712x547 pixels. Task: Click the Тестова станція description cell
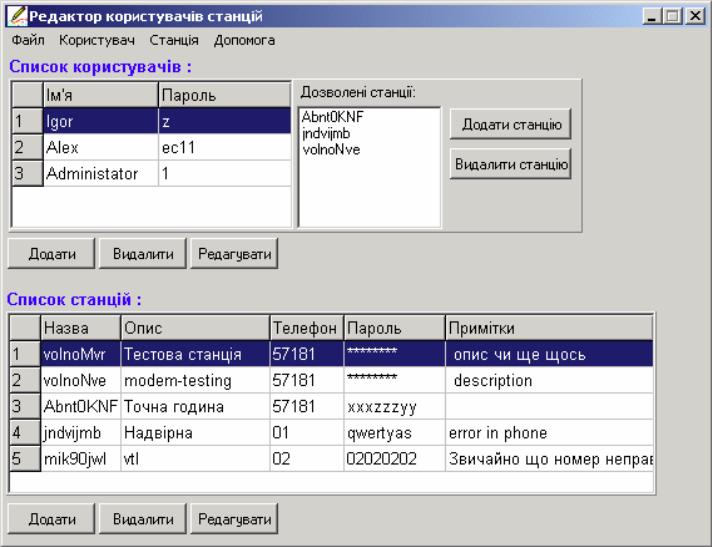click(195, 354)
